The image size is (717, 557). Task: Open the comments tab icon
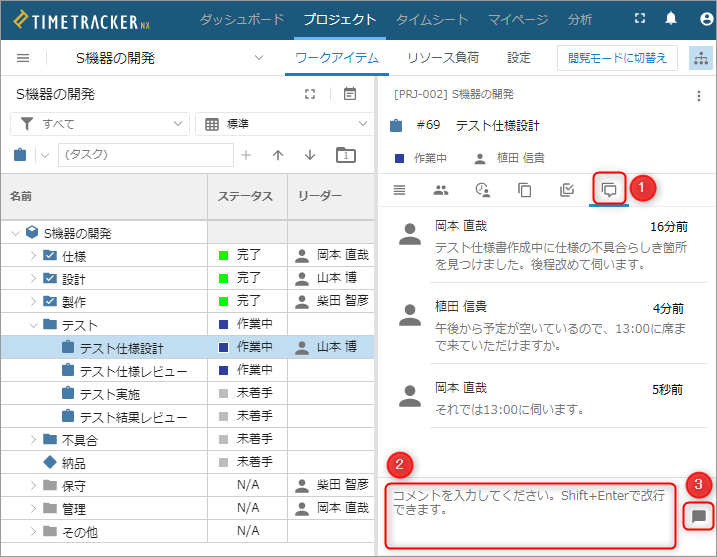coord(609,189)
